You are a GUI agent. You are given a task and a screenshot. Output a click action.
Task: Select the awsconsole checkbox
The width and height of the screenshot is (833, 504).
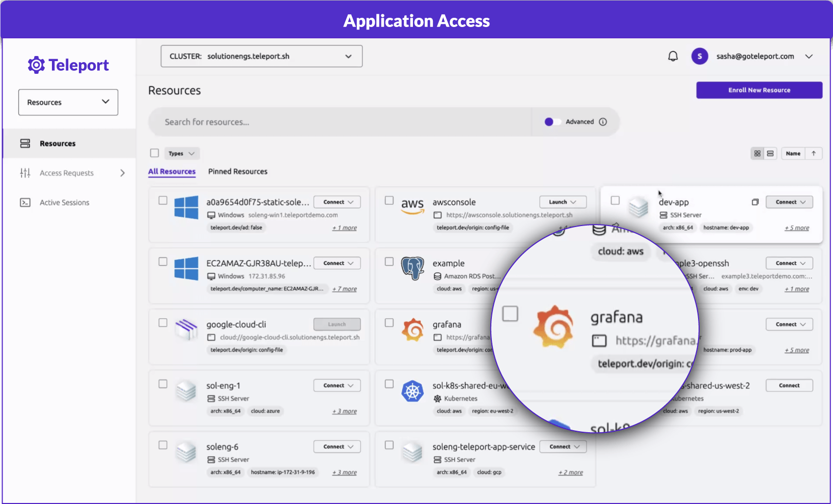tap(389, 201)
